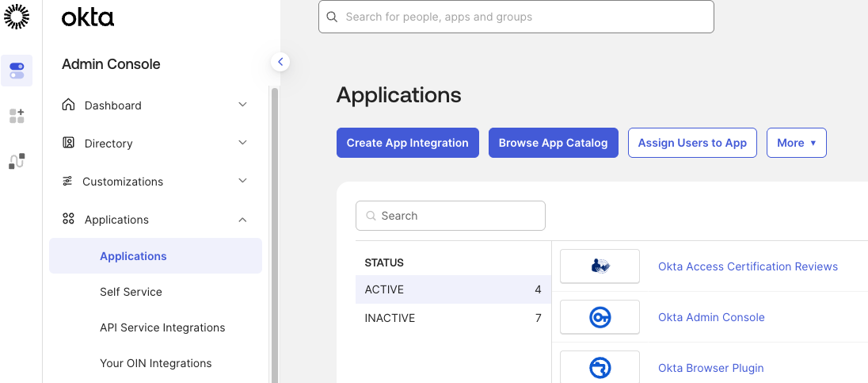The width and height of the screenshot is (868, 383).
Task: Click Browse App Catalog button
Action: pos(553,143)
